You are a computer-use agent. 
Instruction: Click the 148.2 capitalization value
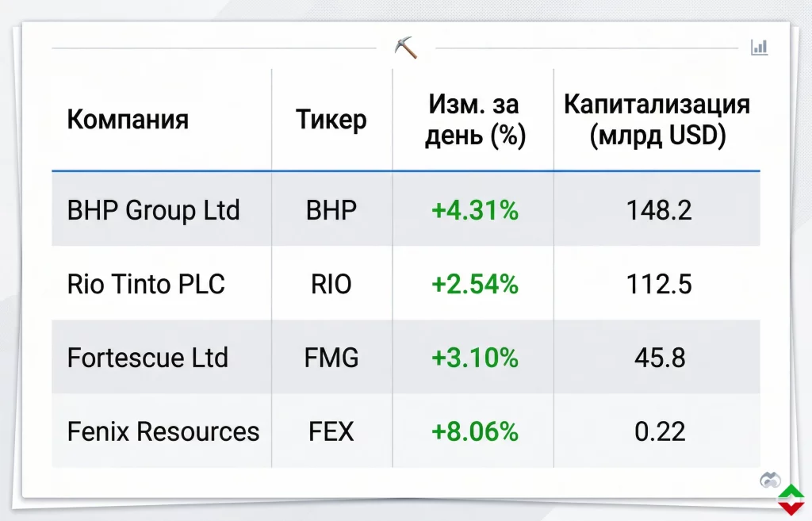point(659,210)
